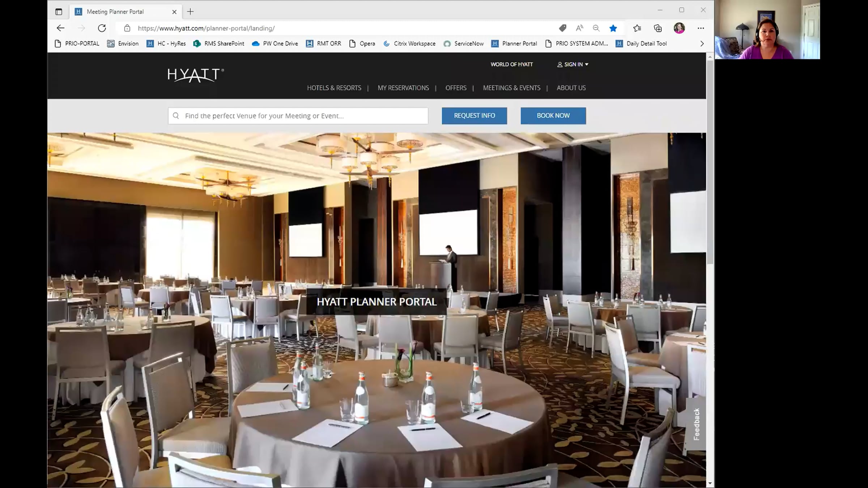This screenshot has height=488, width=868.
Task: Click the Book Now button
Action: [553, 116]
